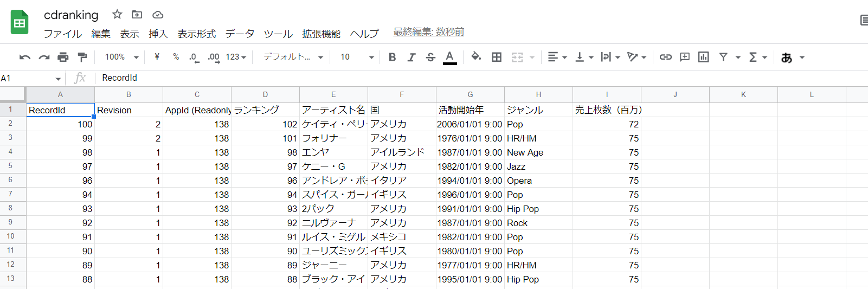Activate the paint format tool

pos(82,57)
